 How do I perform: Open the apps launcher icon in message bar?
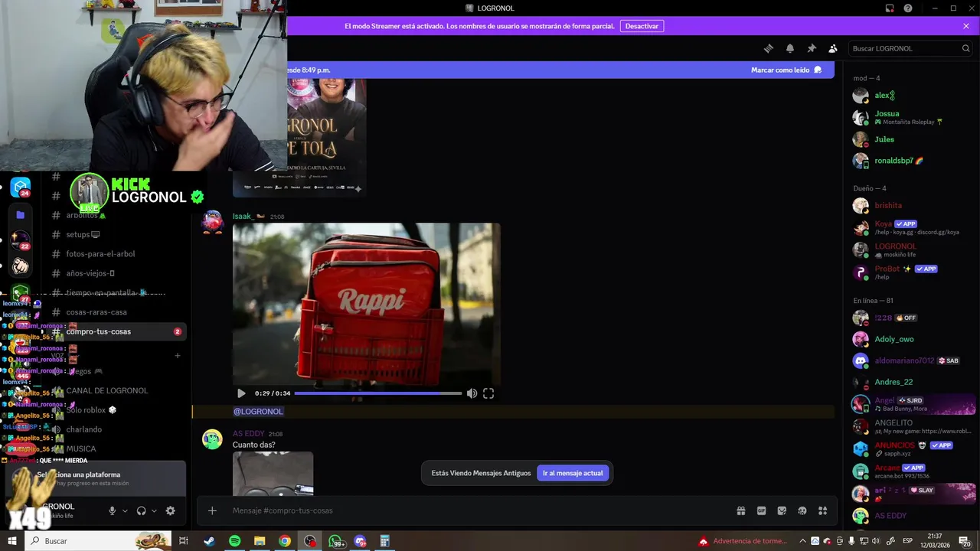[x=823, y=510]
